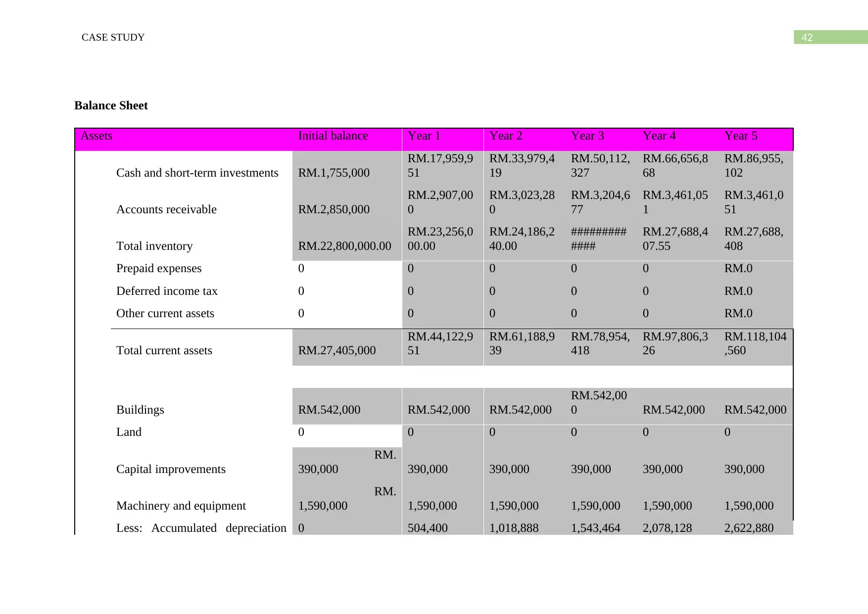Click the hash-marked Year 3 inventory cell
This screenshot has width=868, height=614.
tap(599, 238)
